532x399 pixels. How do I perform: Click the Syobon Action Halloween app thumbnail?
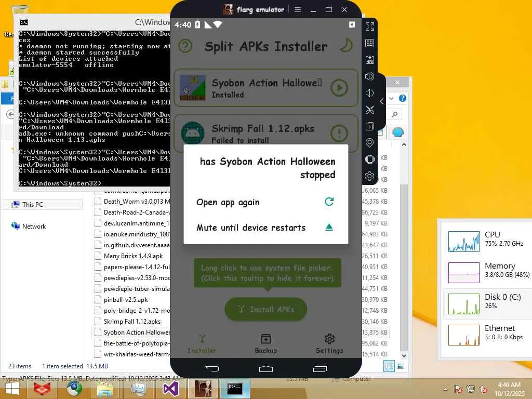192,88
